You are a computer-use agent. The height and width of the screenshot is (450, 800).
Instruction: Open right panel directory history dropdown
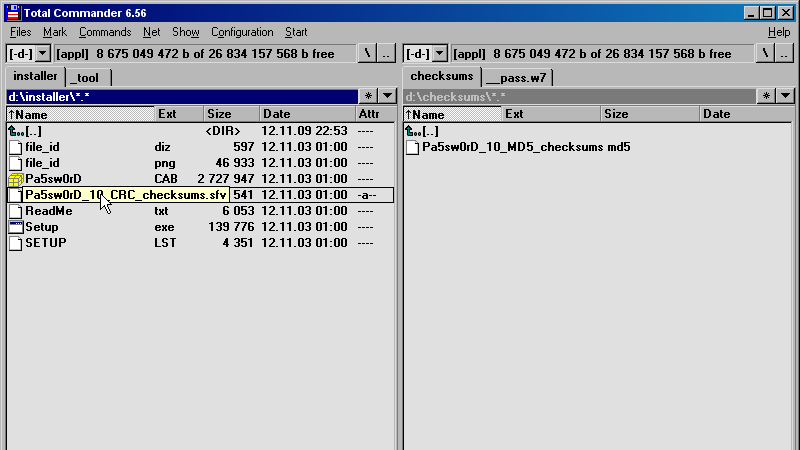point(785,96)
